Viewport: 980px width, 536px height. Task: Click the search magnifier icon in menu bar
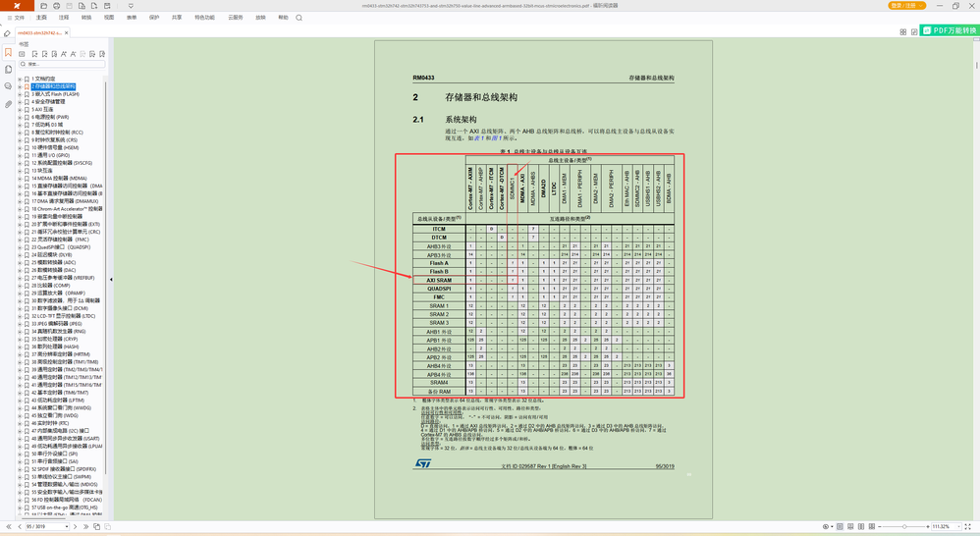(299, 18)
